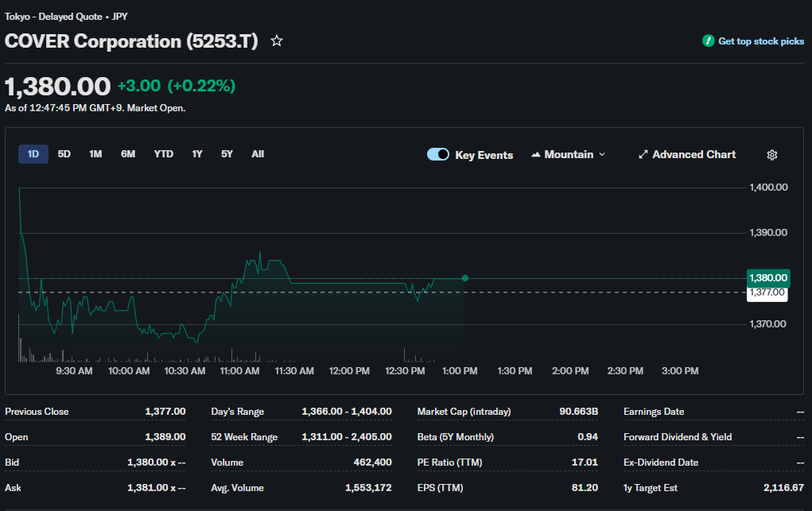This screenshot has height=511, width=812.
Task: Click the Volume value 462,400
Action: [x=372, y=463]
